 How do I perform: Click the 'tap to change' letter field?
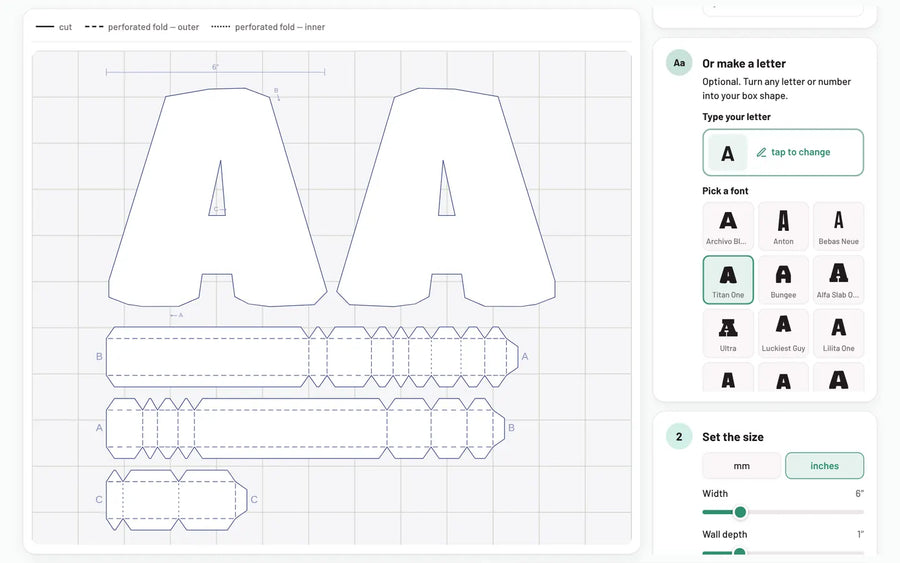pos(783,152)
